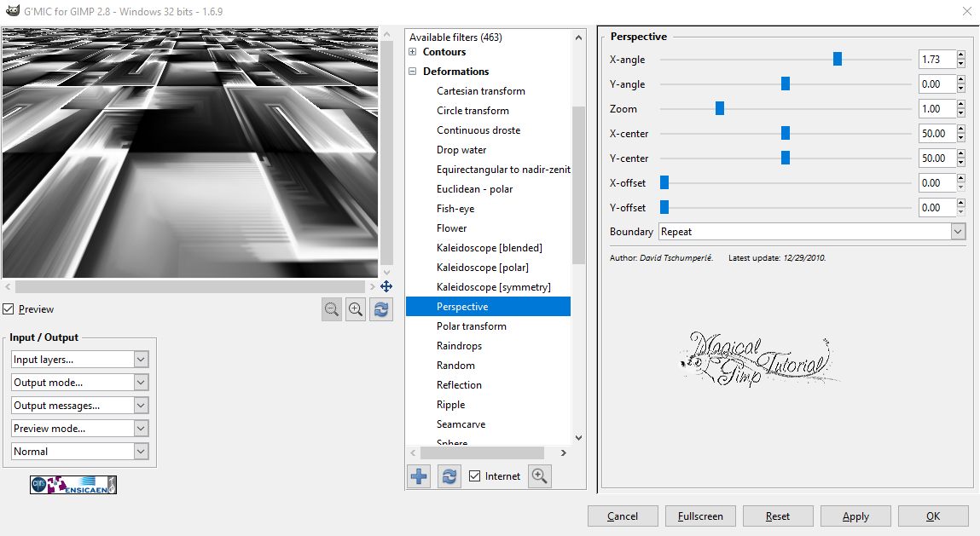
Task: Click the Fullscreen button
Action: click(700, 516)
